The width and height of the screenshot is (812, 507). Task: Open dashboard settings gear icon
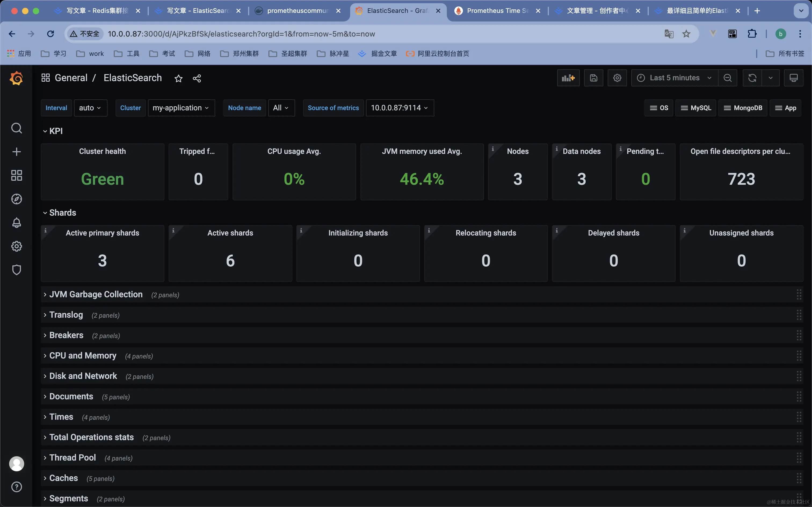point(617,78)
